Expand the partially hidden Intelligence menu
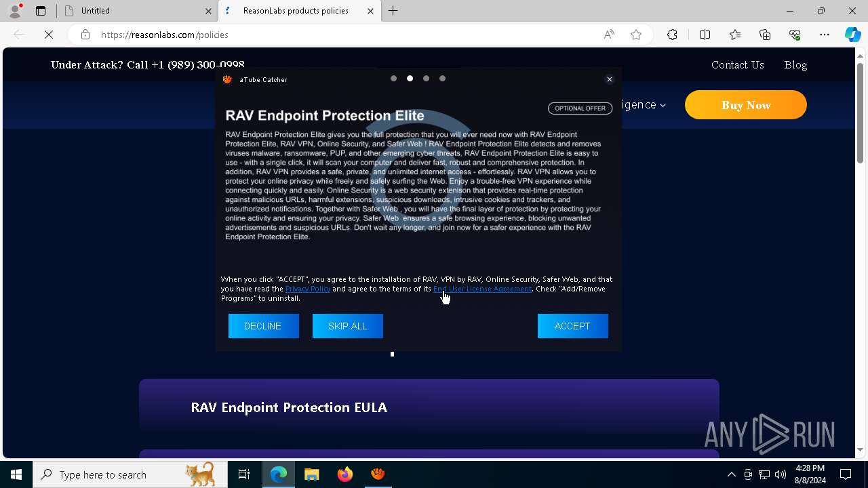Screen dimensions: 868x488 644,105
